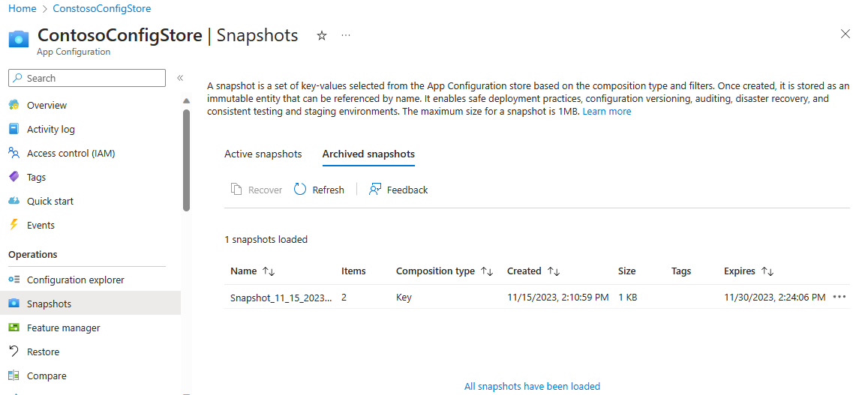The height and width of the screenshot is (395, 868).
Task: Switch to the Active snapshots tab
Action: tap(263, 154)
